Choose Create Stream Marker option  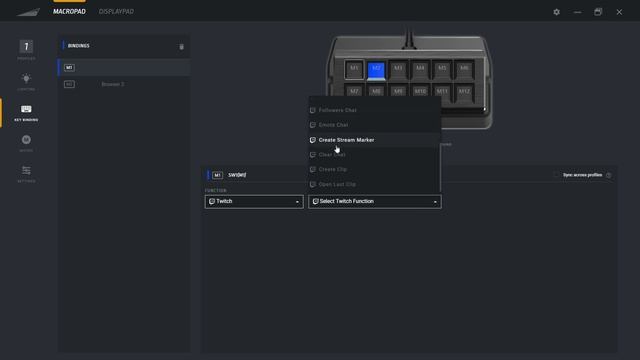[x=374, y=140]
